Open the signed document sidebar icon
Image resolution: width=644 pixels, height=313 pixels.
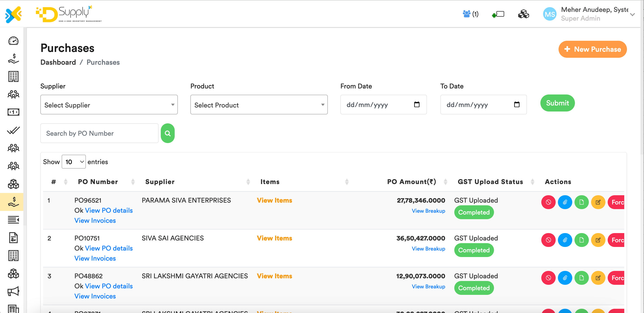click(13, 238)
